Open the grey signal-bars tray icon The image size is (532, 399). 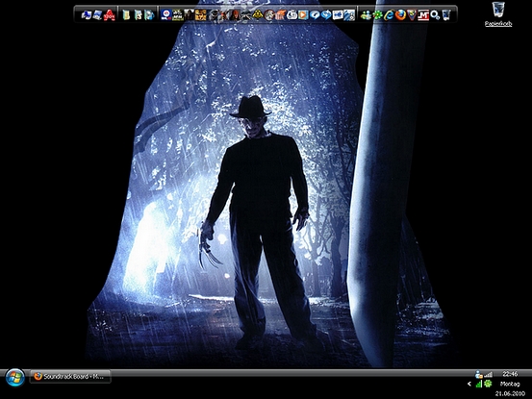coord(489,374)
